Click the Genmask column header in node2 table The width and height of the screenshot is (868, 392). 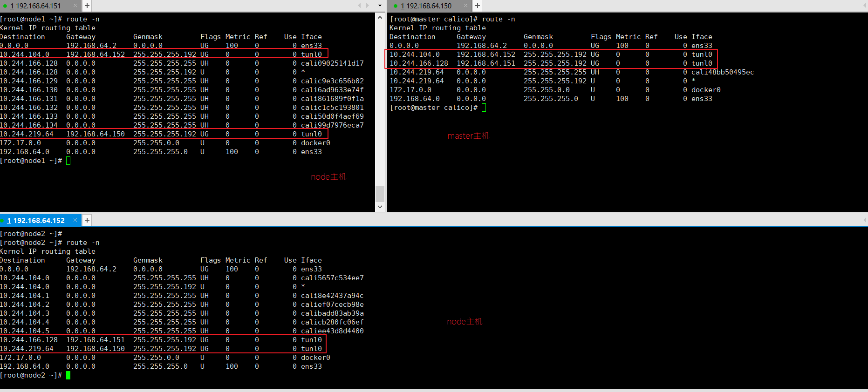(x=148, y=260)
